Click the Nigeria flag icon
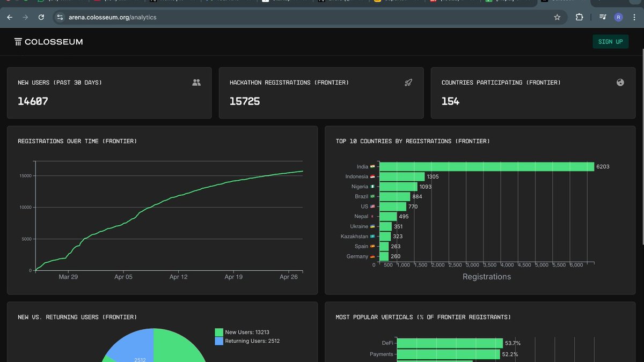Image resolution: width=644 pixels, height=362 pixels. 372,187
